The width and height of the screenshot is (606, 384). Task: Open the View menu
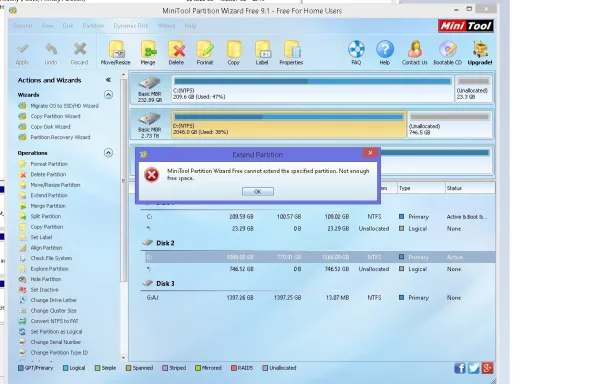click(x=48, y=26)
